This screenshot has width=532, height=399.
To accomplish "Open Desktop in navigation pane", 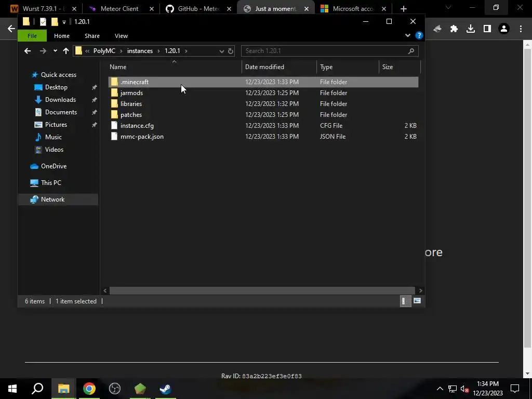I will click(56, 87).
